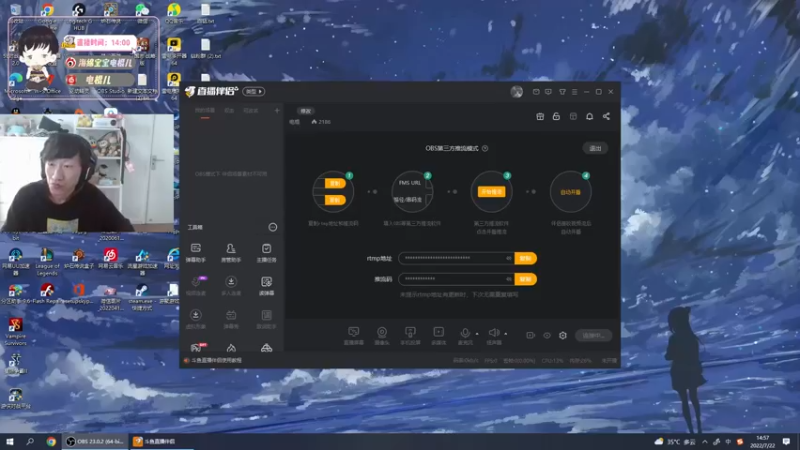Screen dimensions: 800x450
Task: Open the 斗鱼直播伴侣 tutorial link in status bar
Action: pos(213,360)
